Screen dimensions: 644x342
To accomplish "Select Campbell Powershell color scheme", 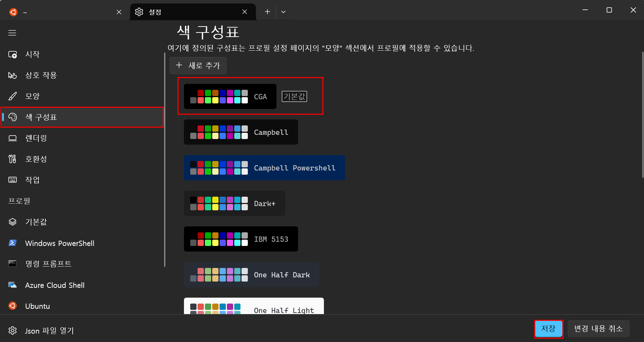I will coord(265,168).
